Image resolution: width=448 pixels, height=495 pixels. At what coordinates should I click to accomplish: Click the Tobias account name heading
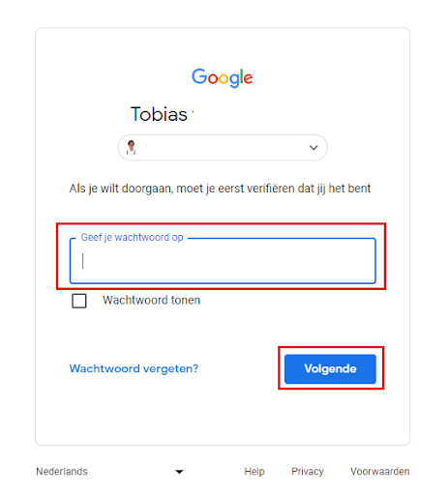tap(159, 114)
